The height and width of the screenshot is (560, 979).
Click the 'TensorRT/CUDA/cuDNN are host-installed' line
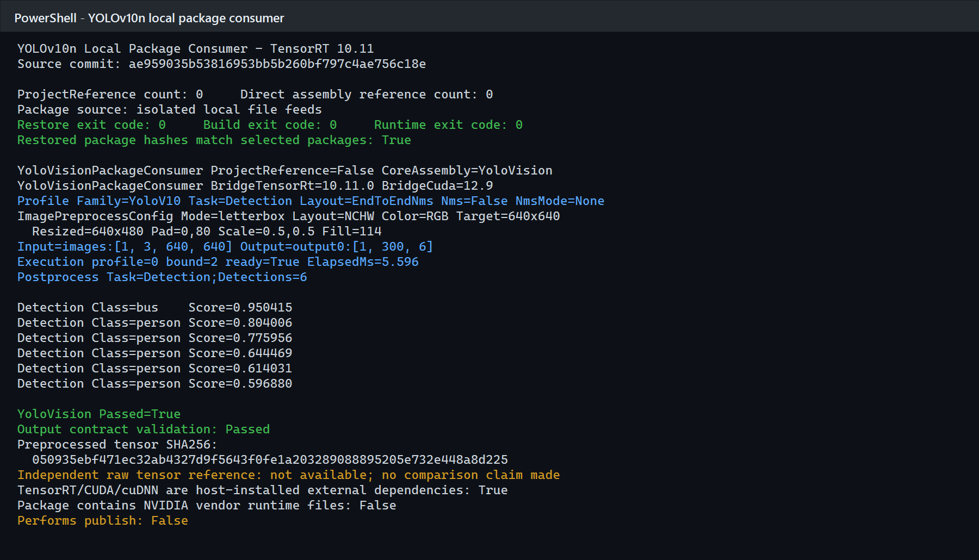coord(263,490)
